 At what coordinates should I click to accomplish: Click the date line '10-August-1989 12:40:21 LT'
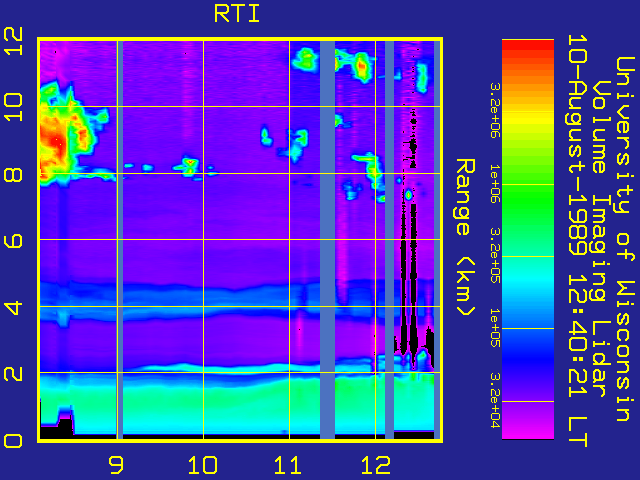pyautogui.click(x=578, y=240)
